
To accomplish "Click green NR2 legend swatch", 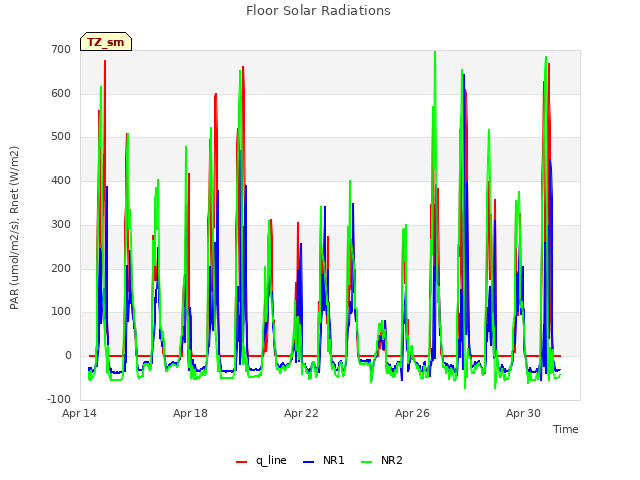I will [x=367, y=462].
